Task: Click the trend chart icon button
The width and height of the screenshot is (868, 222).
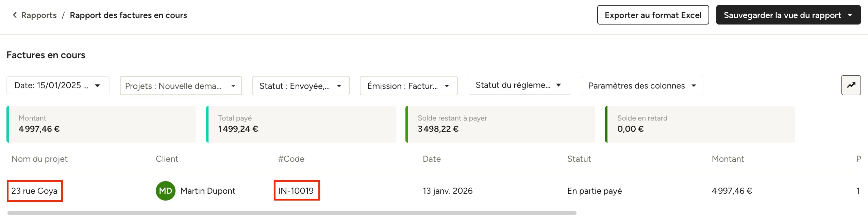Action: [x=851, y=85]
